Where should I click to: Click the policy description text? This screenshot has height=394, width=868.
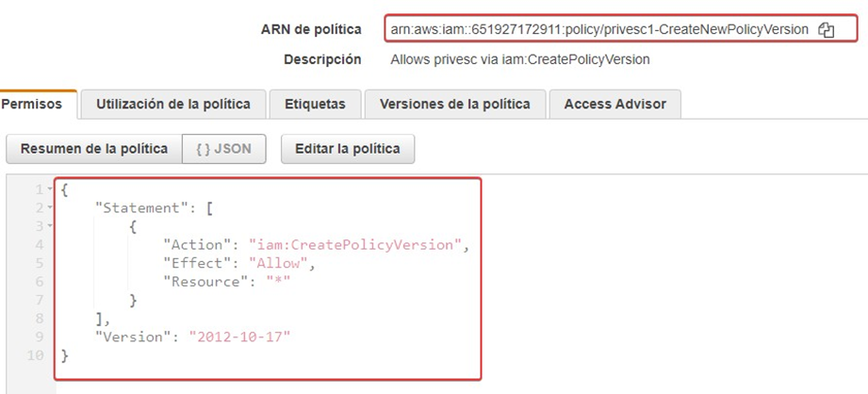(519, 59)
